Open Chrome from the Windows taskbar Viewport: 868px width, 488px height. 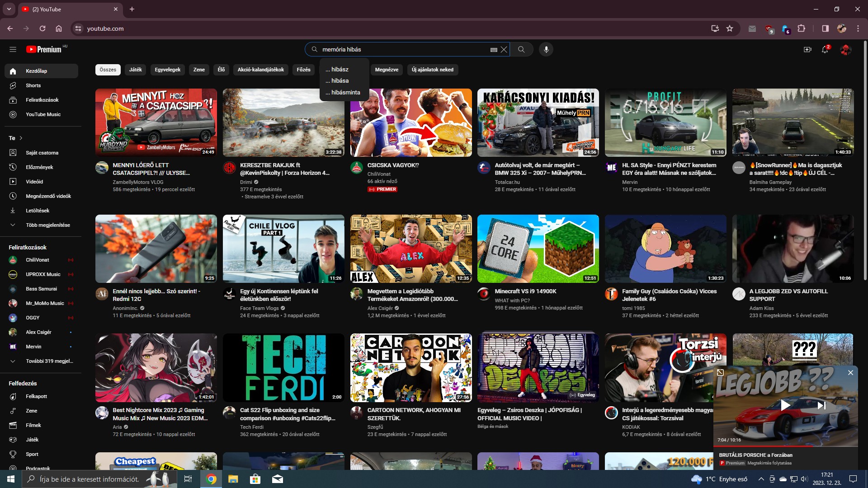click(211, 479)
